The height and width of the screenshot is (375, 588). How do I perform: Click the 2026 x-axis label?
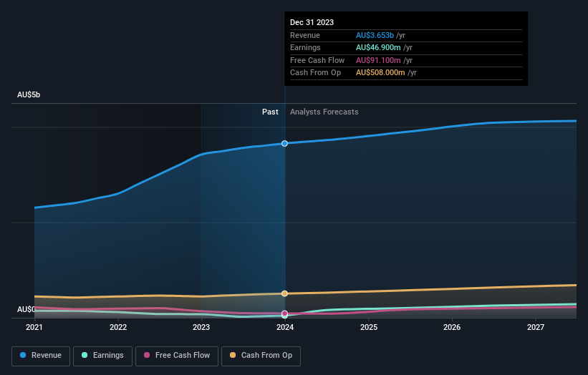click(452, 327)
